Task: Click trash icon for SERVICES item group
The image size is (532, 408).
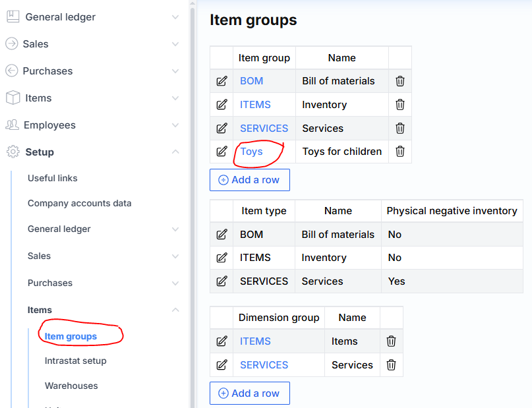Action: click(x=399, y=129)
